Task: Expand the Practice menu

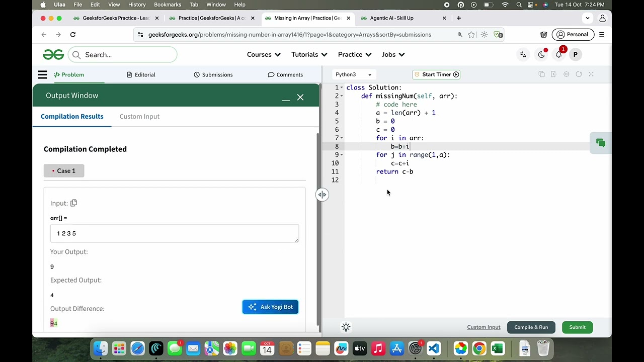Action: click(x=355, y=54)
